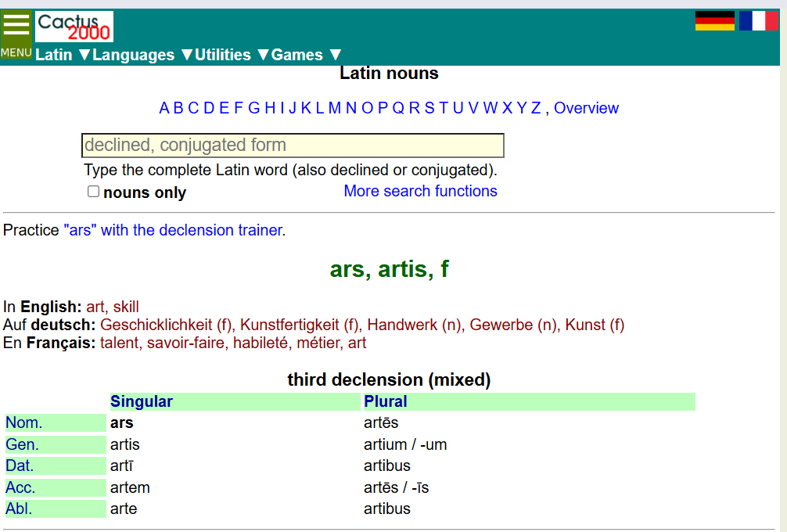Enable the nouns only checkbox
This screenshot has height=532, width=787.
tap(93, 192)
